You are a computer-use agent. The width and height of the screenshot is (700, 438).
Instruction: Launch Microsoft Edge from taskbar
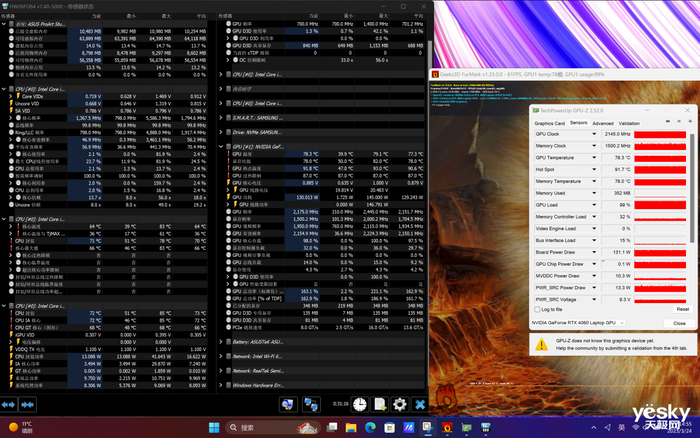point(370,428)
